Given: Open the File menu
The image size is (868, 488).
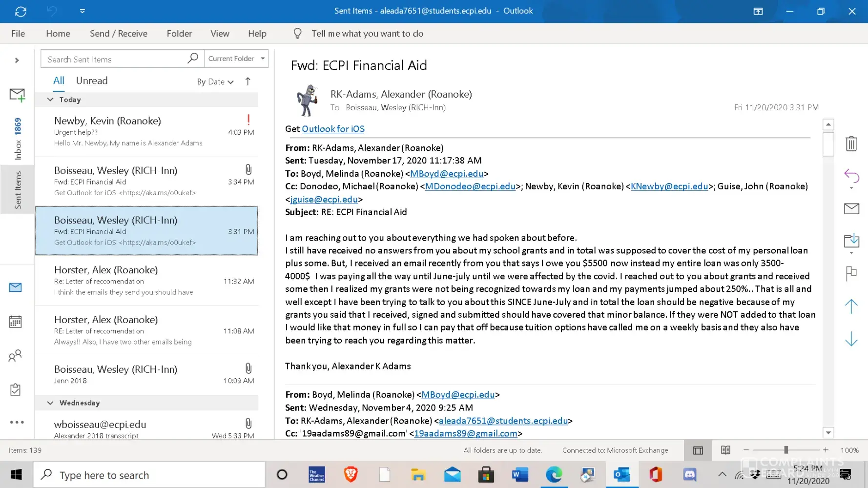Looking at the screenshot, I should 18,33.
